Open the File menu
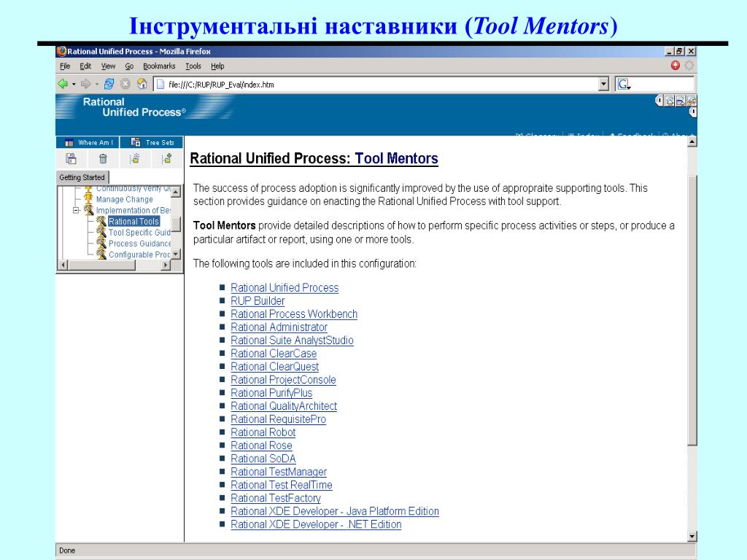 pos(65,66)
